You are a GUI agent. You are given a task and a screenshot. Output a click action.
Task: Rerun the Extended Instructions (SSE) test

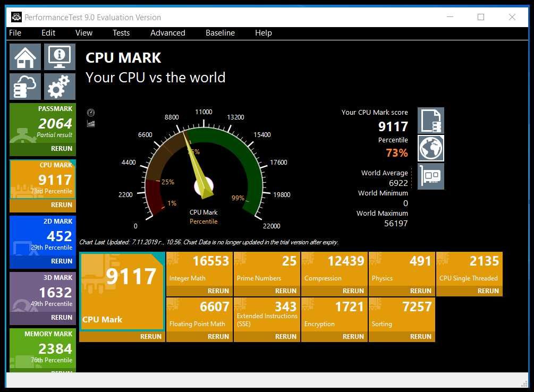point(286,336)
